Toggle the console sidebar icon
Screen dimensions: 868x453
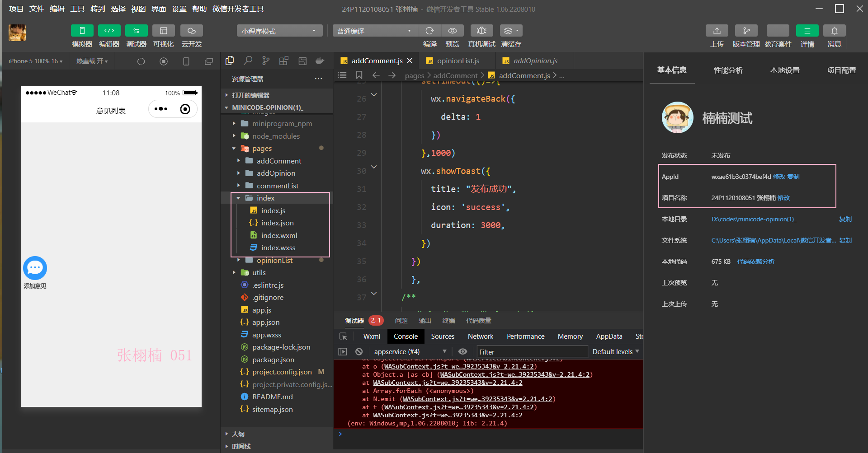tap(343, 351)
